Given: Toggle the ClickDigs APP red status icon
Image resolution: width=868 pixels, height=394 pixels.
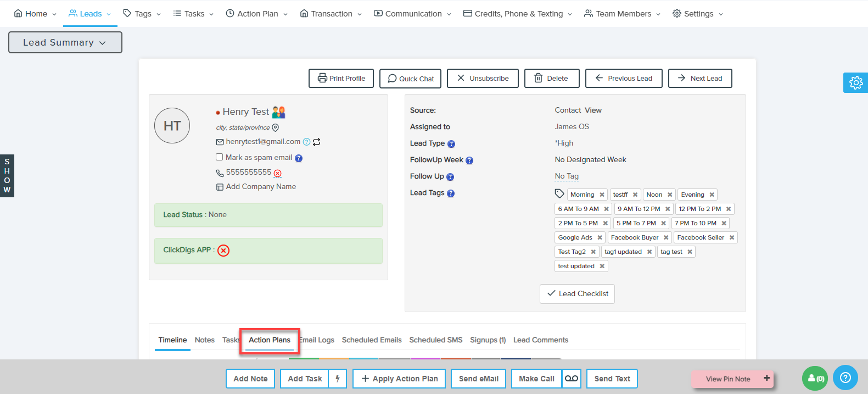Looking at the screenshot, I should pos(223,251).
